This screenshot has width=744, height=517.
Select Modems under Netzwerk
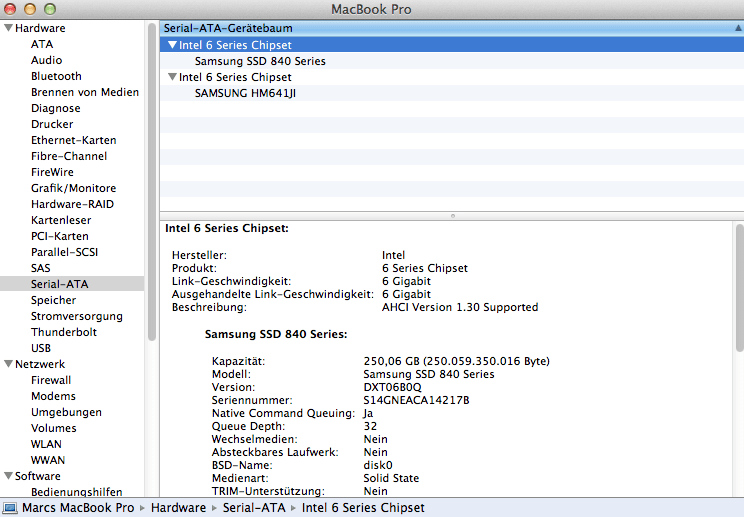pos(53,397)
